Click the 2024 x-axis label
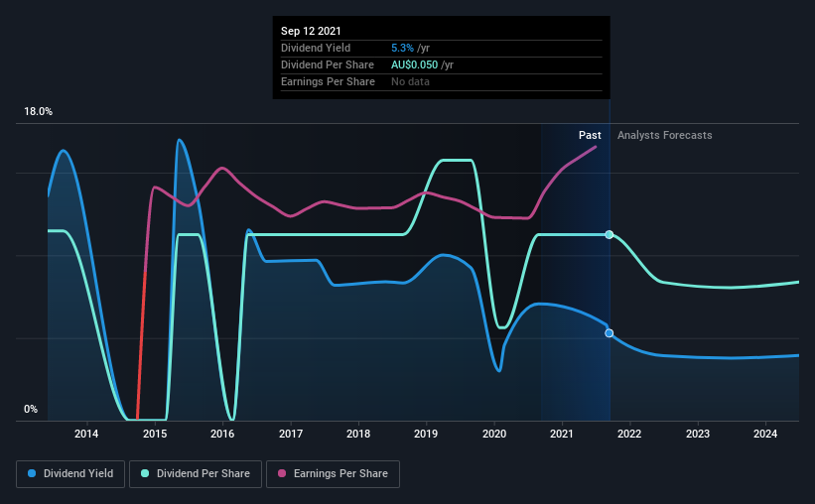815x504 pixels. pos(765,434)
